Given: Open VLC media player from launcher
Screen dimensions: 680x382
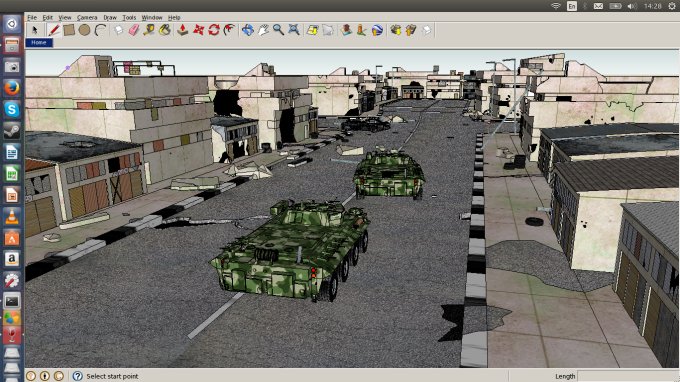Looking at the screenshot, I should (12, 216).
